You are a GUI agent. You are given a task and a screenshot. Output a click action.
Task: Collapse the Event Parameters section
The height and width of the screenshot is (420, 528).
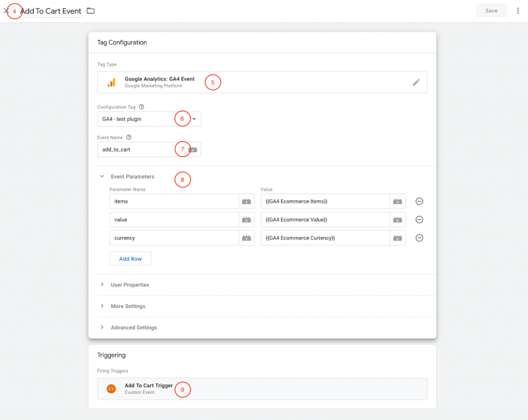(102, 176)
